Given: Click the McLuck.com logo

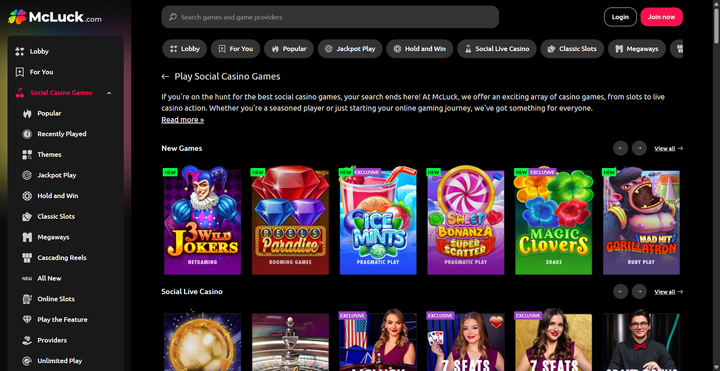Looking at the screenshot, I should pyautogui.click(x=55, y=17).
